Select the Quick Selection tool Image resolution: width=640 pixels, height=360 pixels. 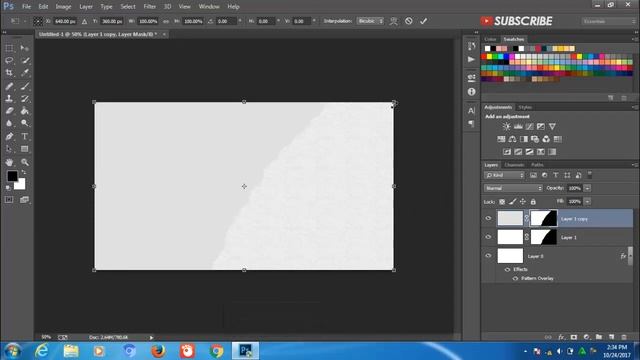[x=24, y=60]
